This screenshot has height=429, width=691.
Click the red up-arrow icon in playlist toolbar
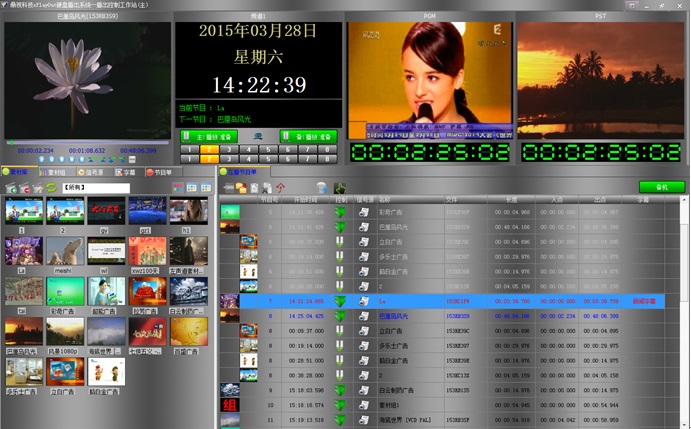(280, 188)
